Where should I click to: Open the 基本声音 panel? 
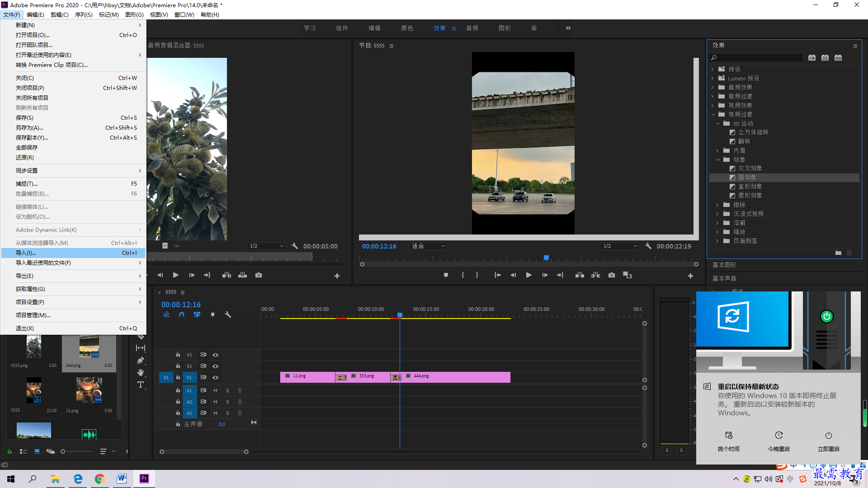(724, 278)
